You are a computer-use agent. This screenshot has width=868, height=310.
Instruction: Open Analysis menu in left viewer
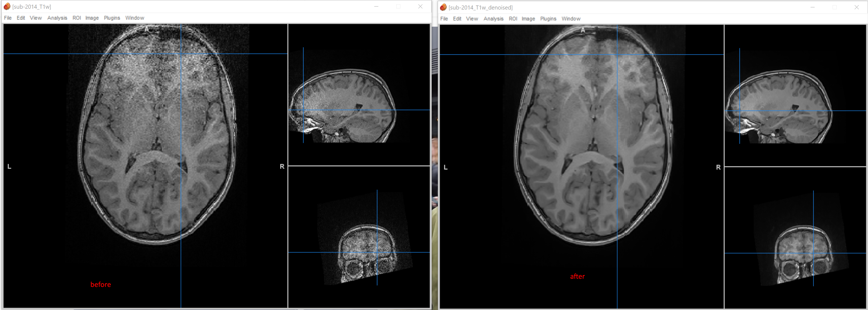[57, 18]
